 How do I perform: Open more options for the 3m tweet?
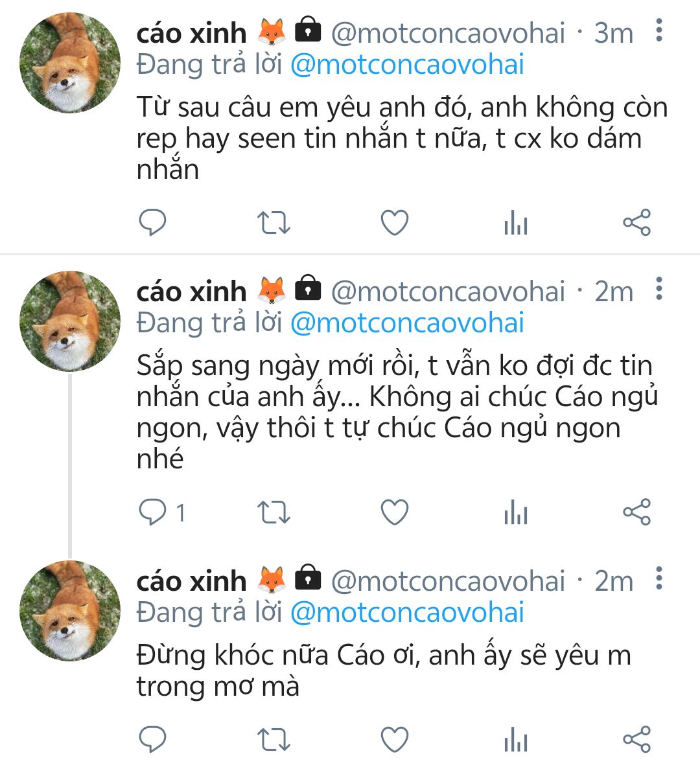[659, 30]
